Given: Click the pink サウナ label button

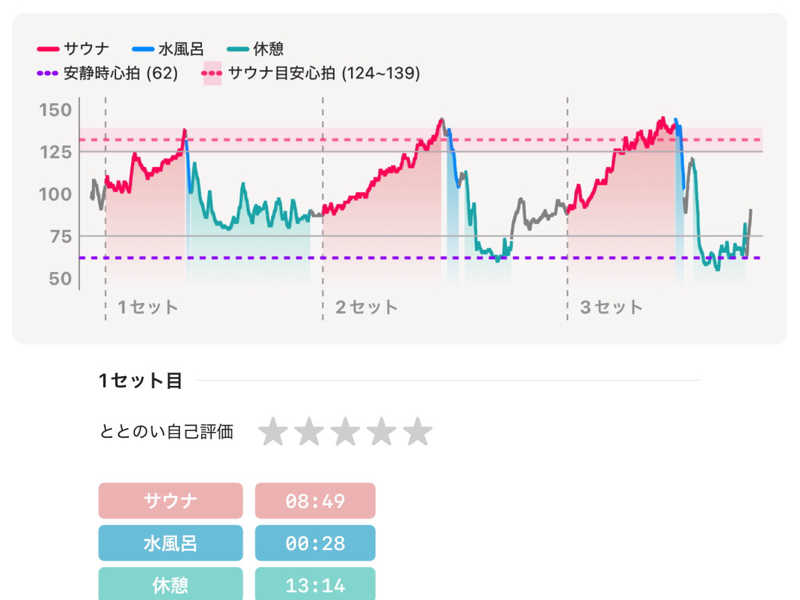Looking at the screenshot, I should click(x=170, y=501).
